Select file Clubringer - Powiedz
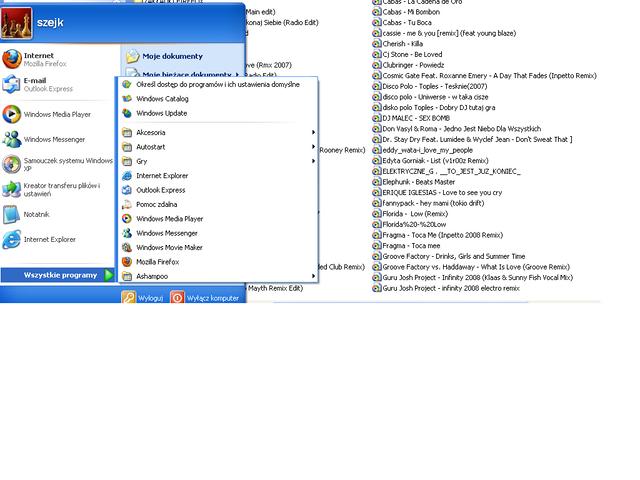640x480 pixels. 413,65
